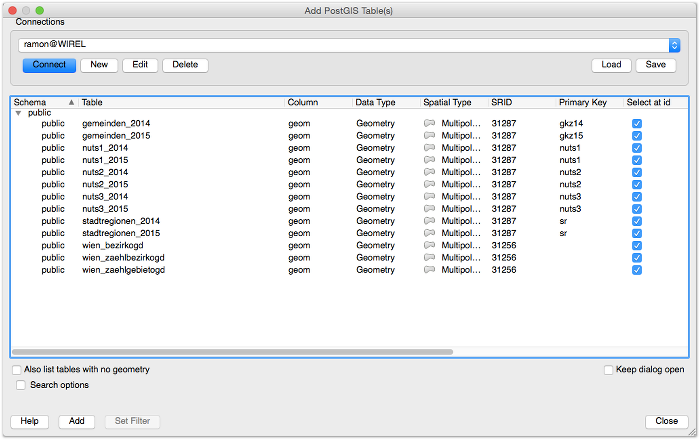The width and height of the screenshot is (700, 440).
Task: Select the nuts2_2014 table name
Action: (105, 172)
